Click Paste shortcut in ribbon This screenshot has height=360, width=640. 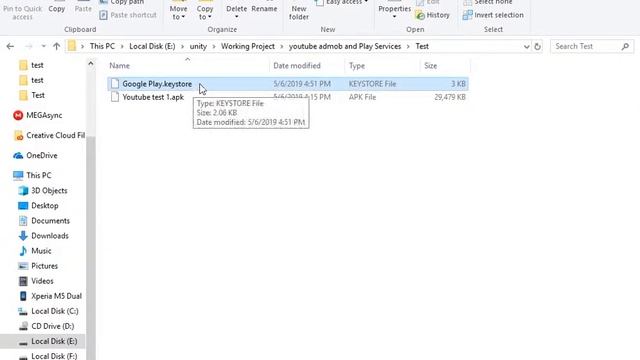tap(128, 15)
